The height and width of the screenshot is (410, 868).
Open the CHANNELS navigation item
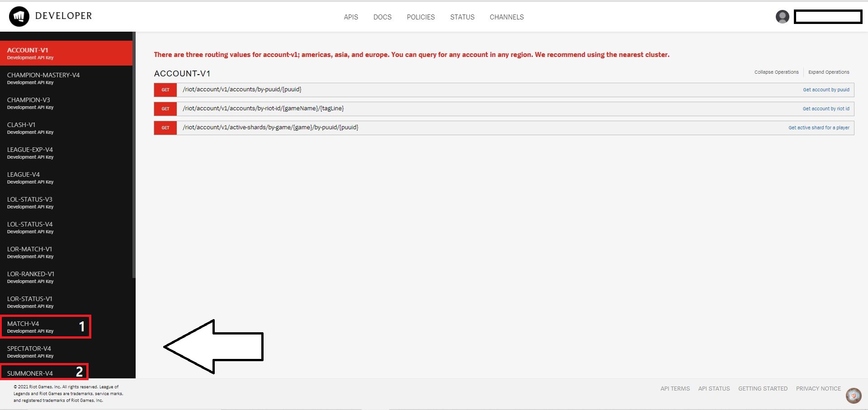point(506,17)
